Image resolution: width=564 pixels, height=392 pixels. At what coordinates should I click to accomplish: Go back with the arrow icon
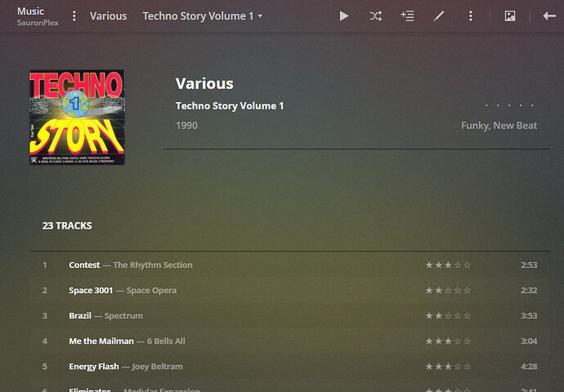[x=549, y=16]
